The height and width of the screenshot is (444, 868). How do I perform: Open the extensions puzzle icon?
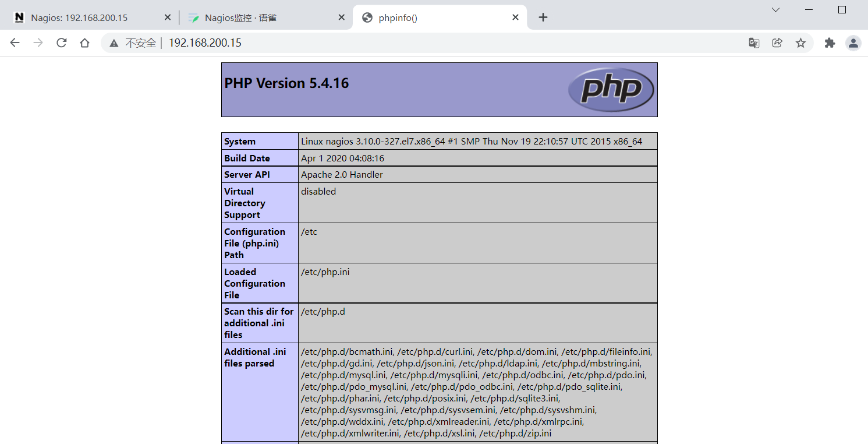pos(830,43)
